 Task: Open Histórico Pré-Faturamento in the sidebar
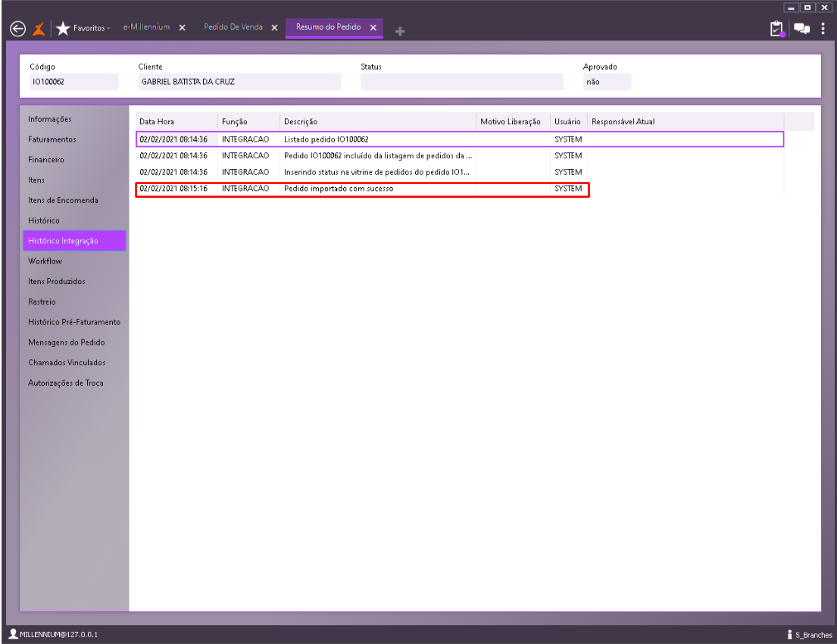(74, 322)
